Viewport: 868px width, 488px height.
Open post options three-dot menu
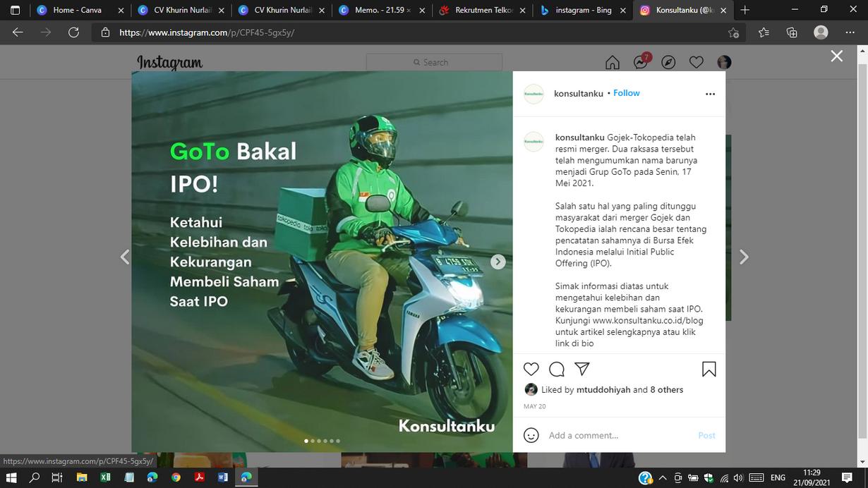tap(710, 94)
